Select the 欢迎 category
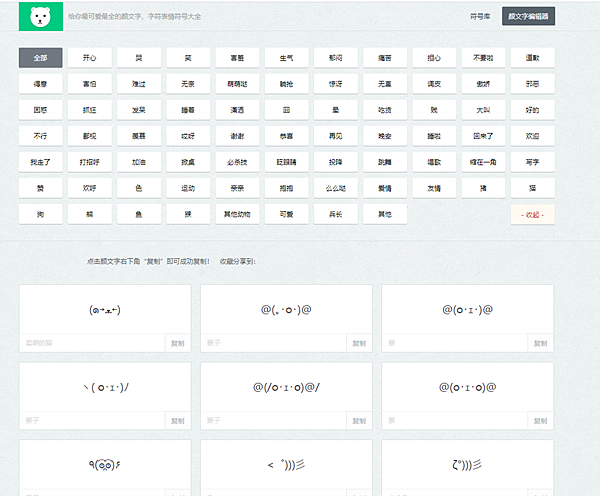600x496 pixels. (x=532, y=136)
